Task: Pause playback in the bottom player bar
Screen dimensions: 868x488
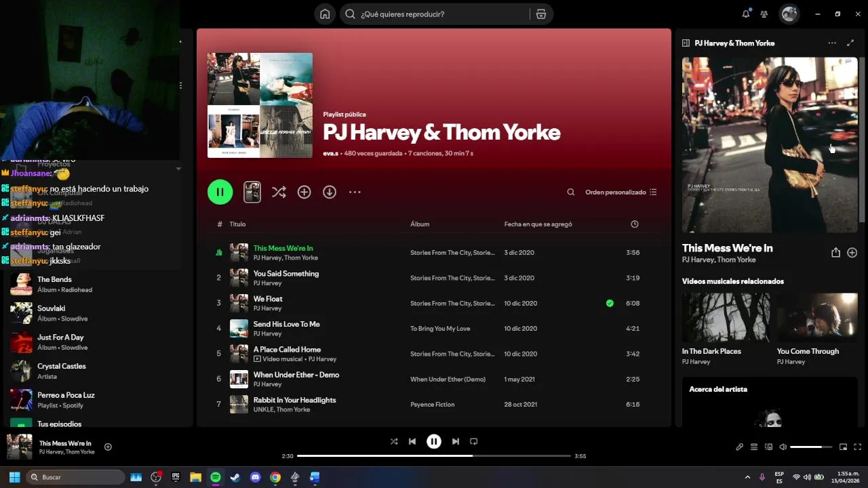Action: (x=434, y=441)
